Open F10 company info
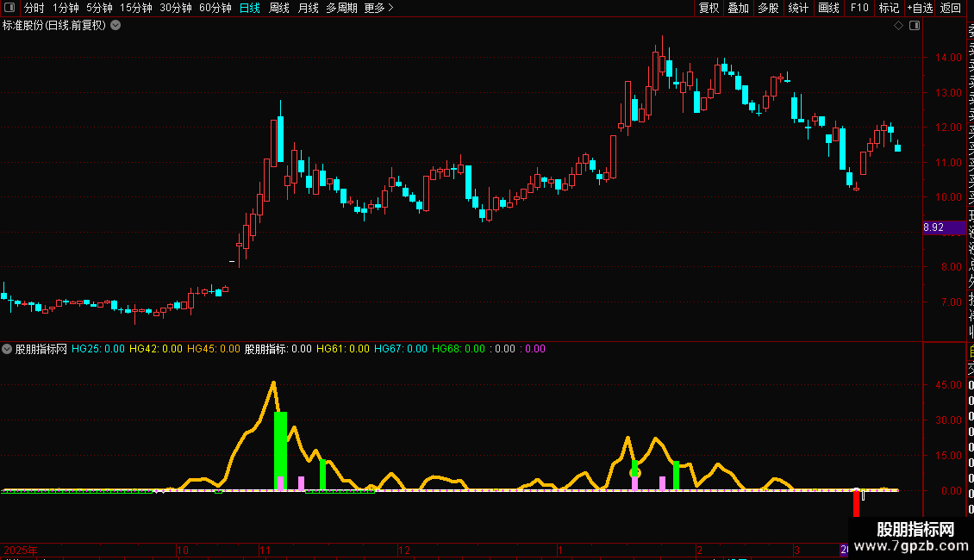This screenshot has width=974, height=560. coord(859,8)
